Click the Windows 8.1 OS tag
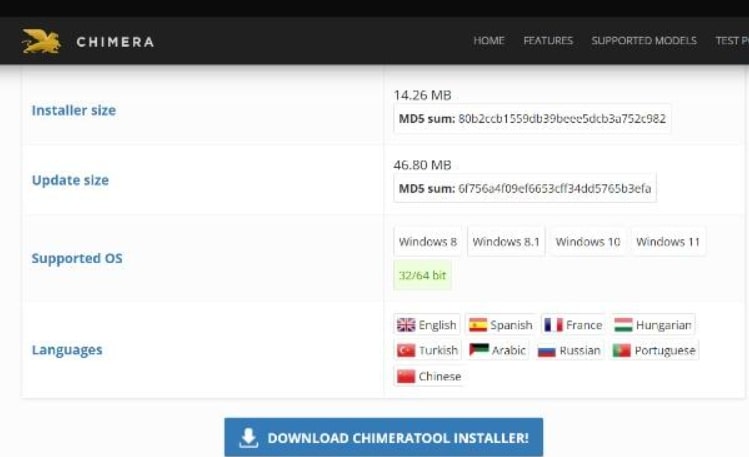The image size is (749, 457). click(x=506, y=242)
